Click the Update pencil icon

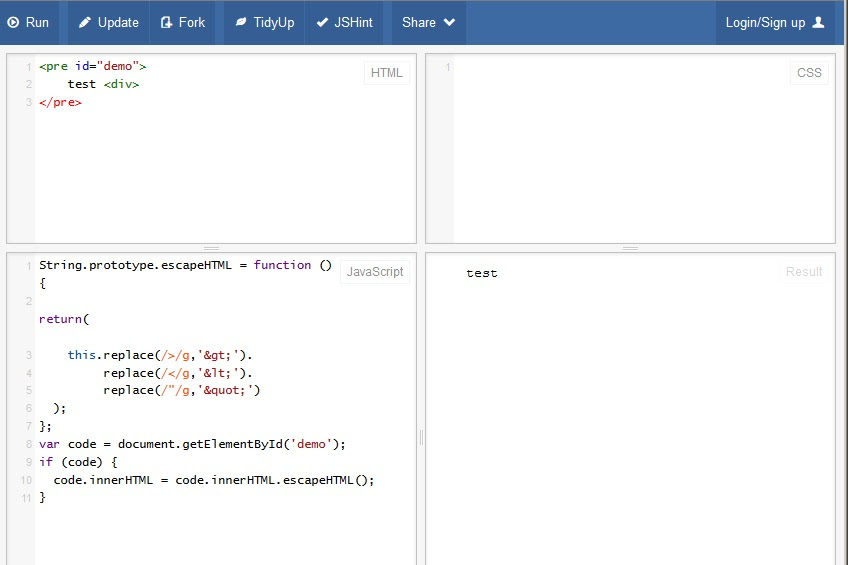[x=84, y=22]
